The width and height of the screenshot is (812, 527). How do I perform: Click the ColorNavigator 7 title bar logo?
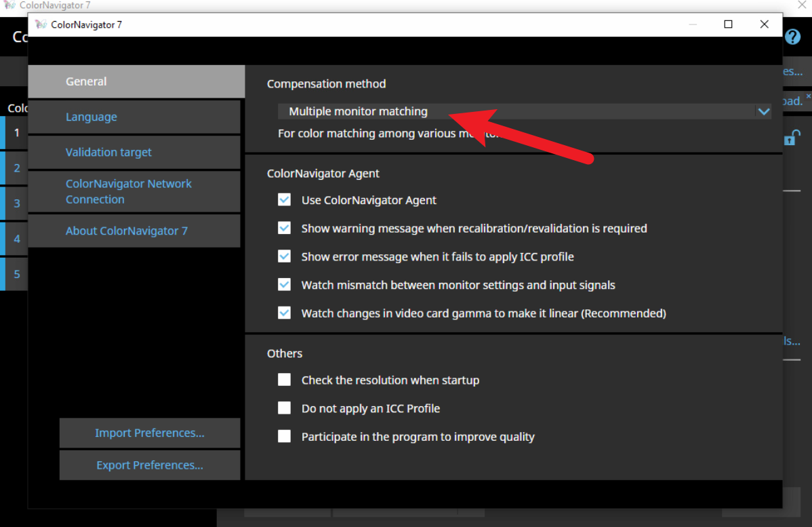tap(41, 24)
